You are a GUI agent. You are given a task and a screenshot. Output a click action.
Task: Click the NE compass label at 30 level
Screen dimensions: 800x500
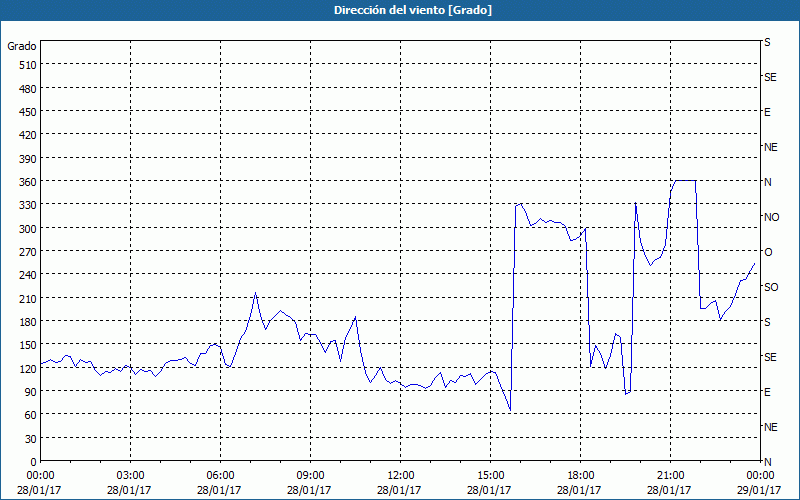tap(771, 427)
